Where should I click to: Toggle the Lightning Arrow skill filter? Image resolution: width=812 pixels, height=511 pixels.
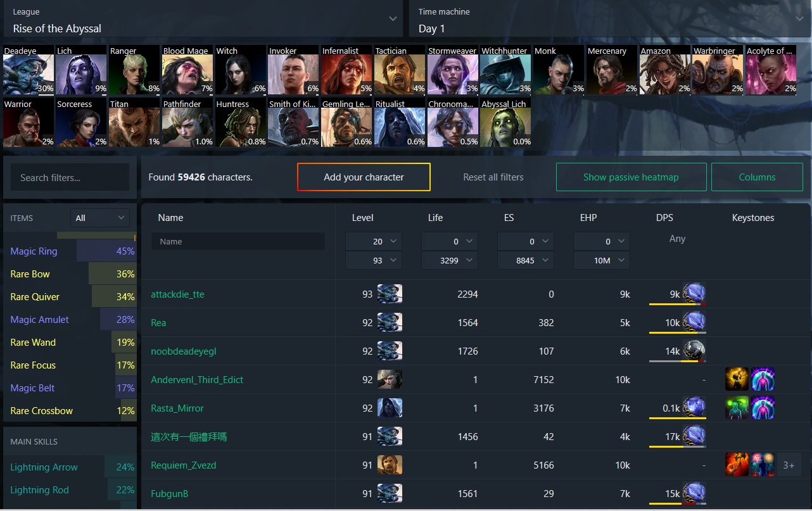(x=70, y=467)
